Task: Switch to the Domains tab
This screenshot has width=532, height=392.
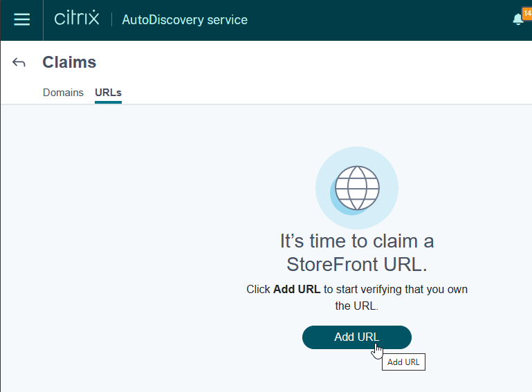Action: pyautogui.click(x=63, y=93)
